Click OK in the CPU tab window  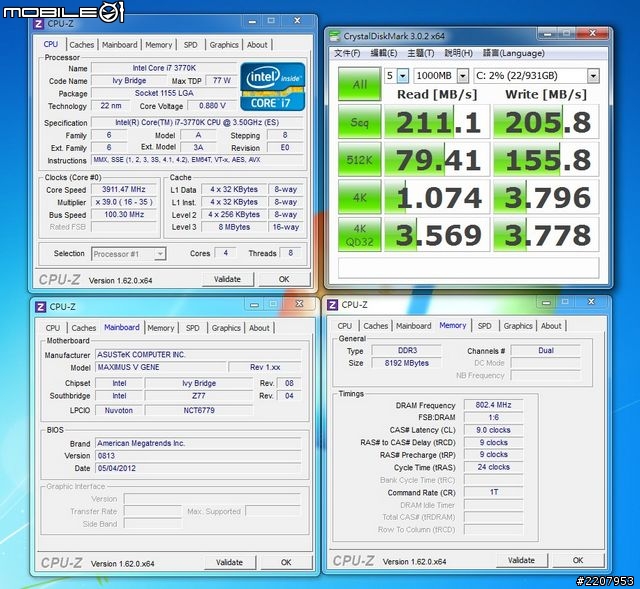[284, 279]
